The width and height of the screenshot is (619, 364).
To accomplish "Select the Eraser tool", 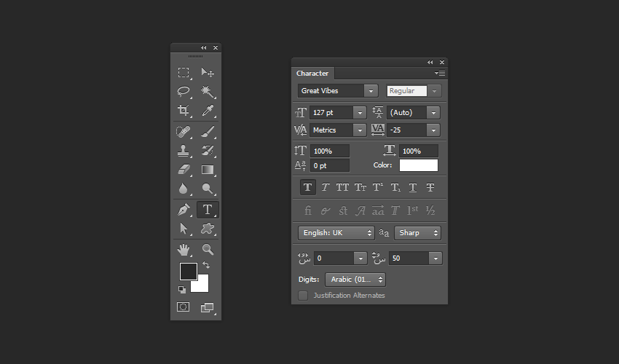I will pyautogui.click(x=184, y=170).
